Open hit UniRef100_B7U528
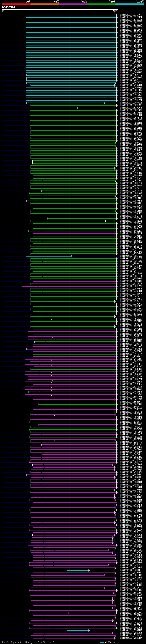This screenshot has height=644, width=146. coord(131,20)
